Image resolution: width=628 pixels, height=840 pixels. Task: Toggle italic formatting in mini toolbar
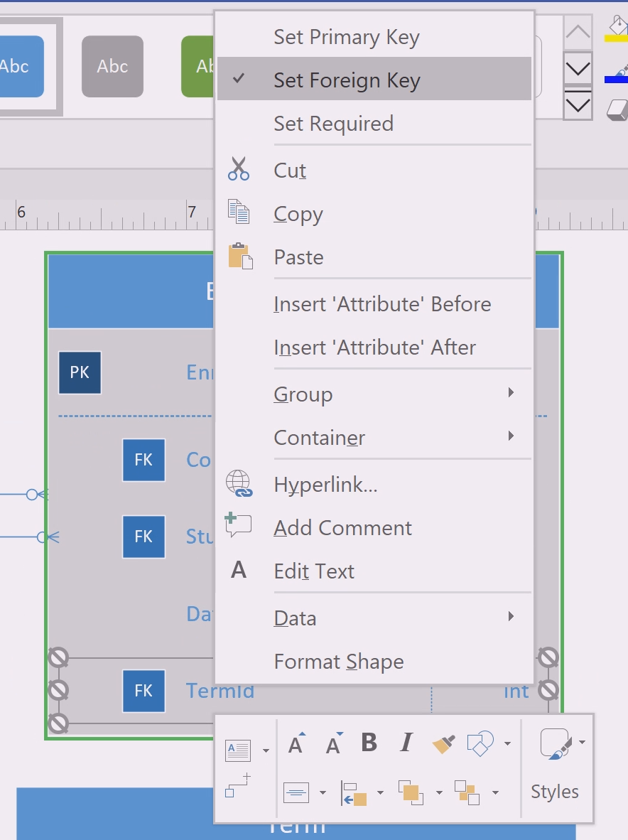(406, 743)
